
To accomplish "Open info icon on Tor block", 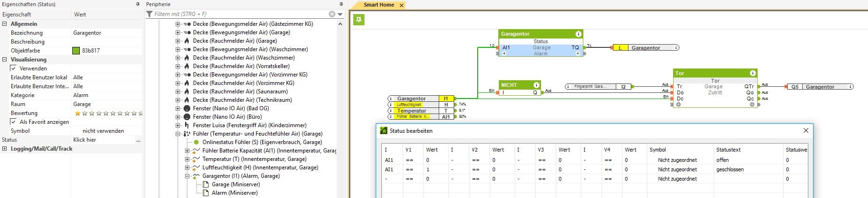I will click(752, 73).
